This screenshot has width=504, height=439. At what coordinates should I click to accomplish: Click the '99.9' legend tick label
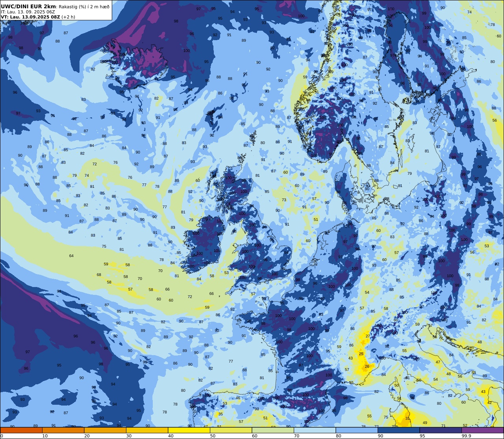tap(467, 436)
